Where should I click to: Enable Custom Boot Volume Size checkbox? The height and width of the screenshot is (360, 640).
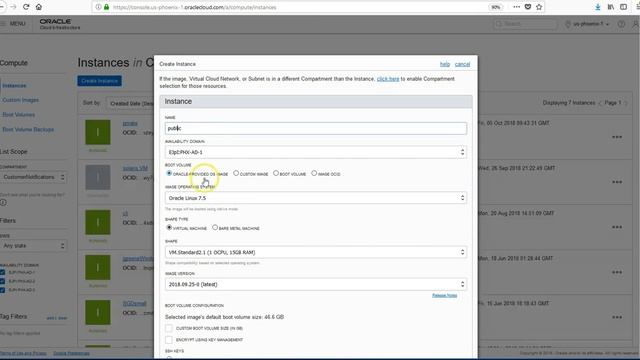(x=169, y=328)
